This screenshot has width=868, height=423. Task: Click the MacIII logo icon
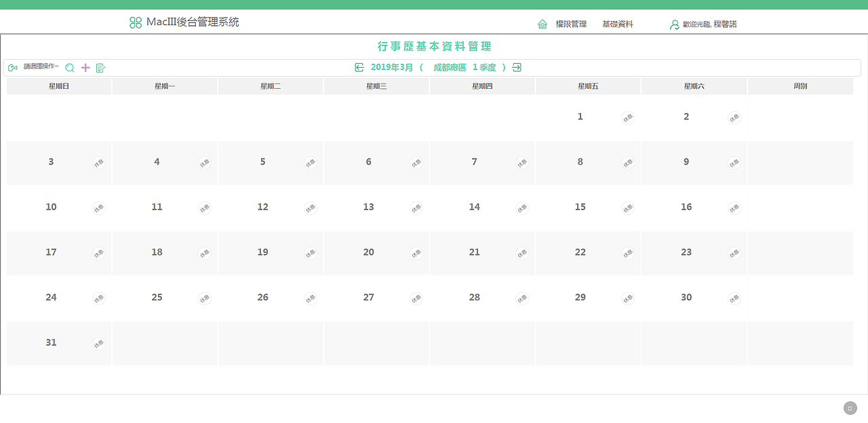tap(135, 22)
